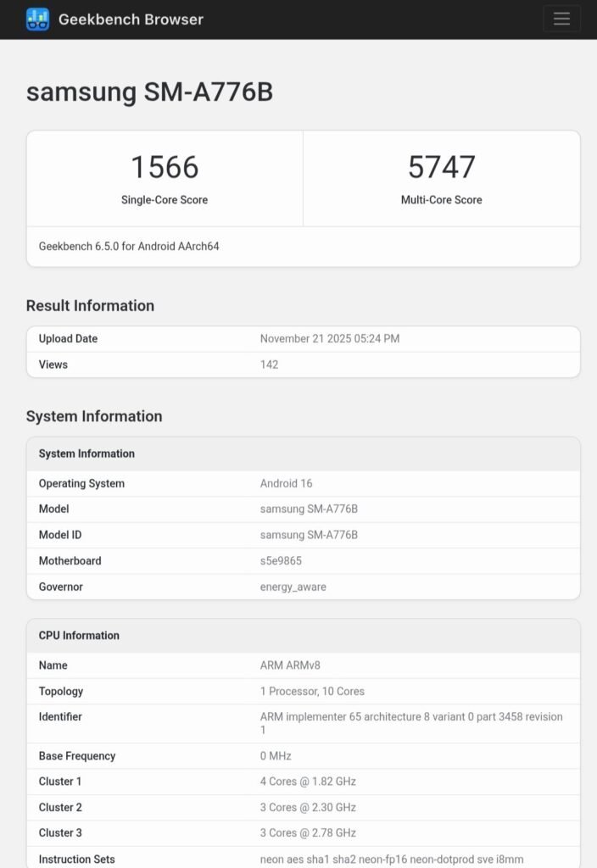
Task: Select the CPU name ARM ARMv8
Action: point(290,665)
